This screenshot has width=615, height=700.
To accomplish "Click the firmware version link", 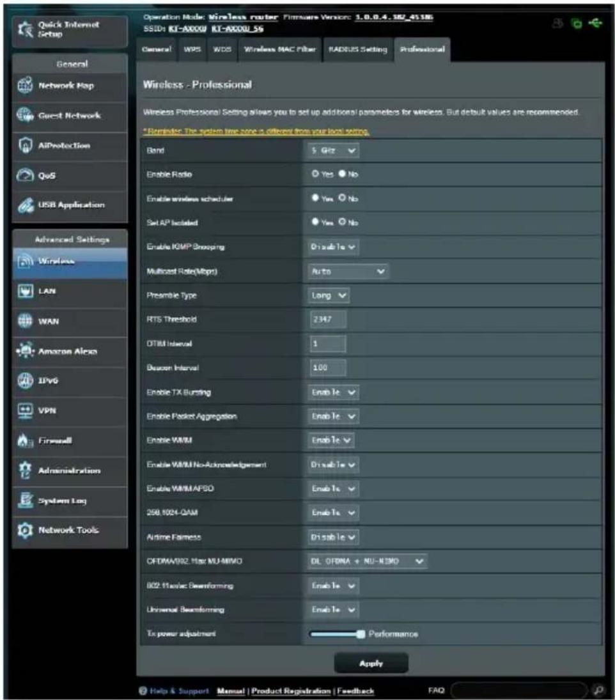I will click(394, 17).
